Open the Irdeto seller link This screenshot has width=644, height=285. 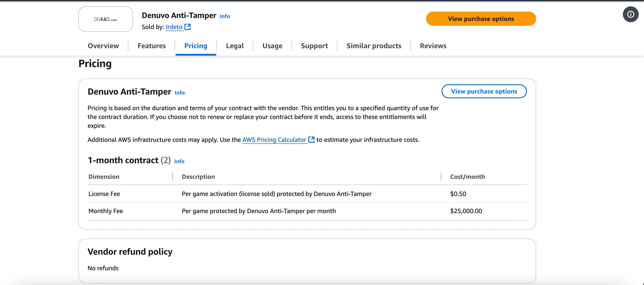(174, 27)
